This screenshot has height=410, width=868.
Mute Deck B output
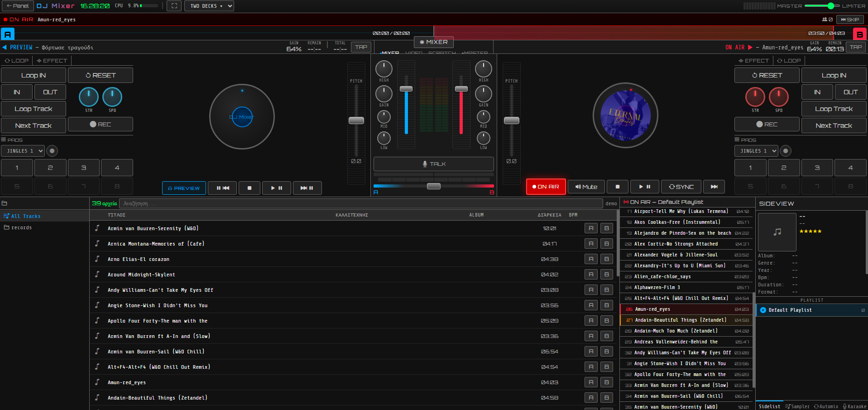click(x=586, y=186)
